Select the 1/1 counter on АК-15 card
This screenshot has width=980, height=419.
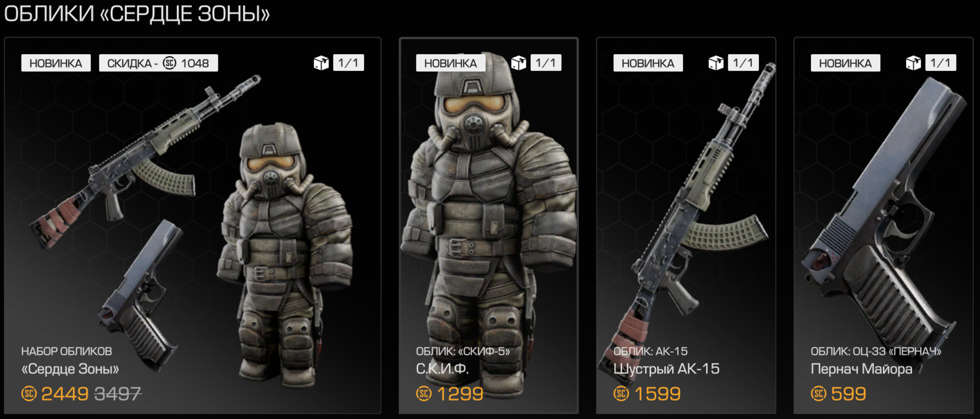(743, 63)
